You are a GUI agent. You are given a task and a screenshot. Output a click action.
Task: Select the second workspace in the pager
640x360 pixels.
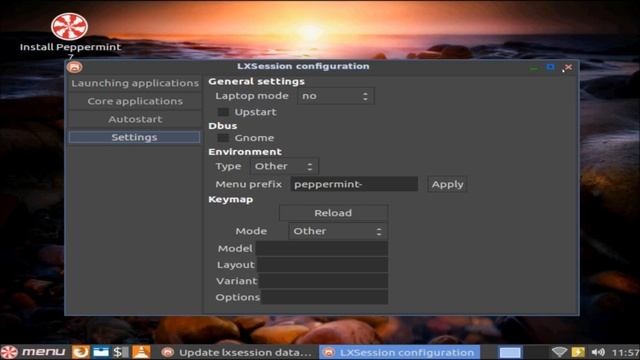click(534, 352)
